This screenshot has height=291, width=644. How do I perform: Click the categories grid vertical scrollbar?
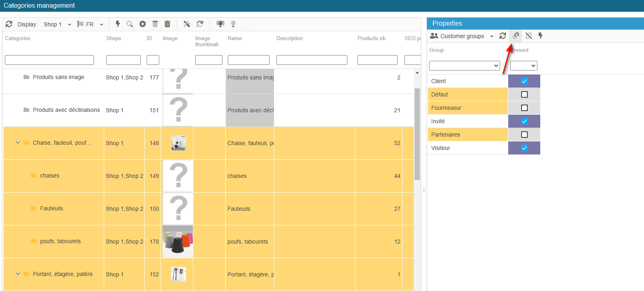click(417, 134)
